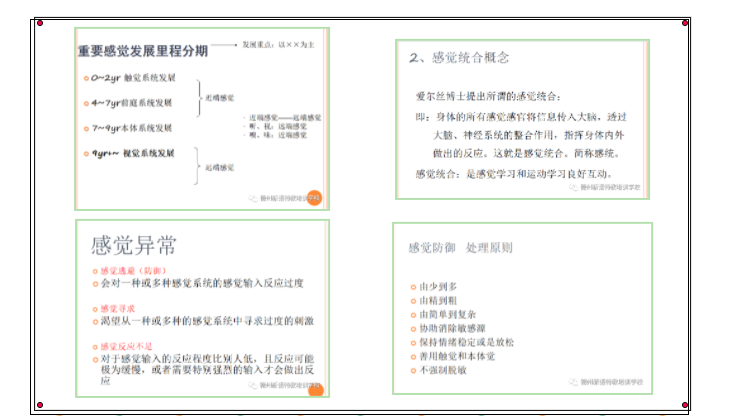Click the 感觉异常 slide heading
This screenshot has height=416, width=743.
point(134,245)
